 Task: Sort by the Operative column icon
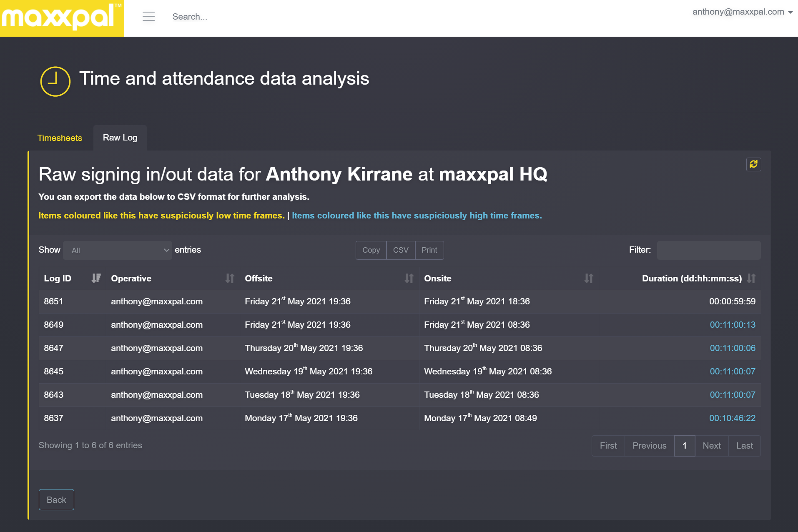tap(230, 278)
